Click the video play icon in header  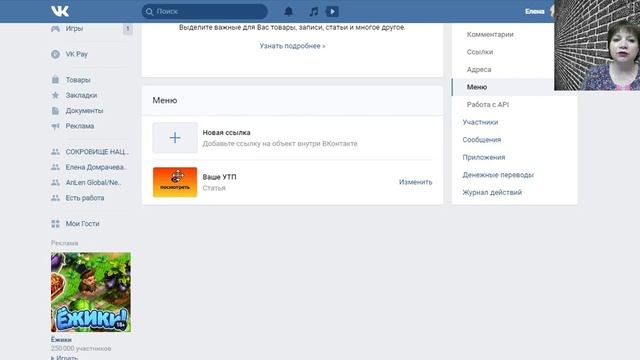(332, 11)
